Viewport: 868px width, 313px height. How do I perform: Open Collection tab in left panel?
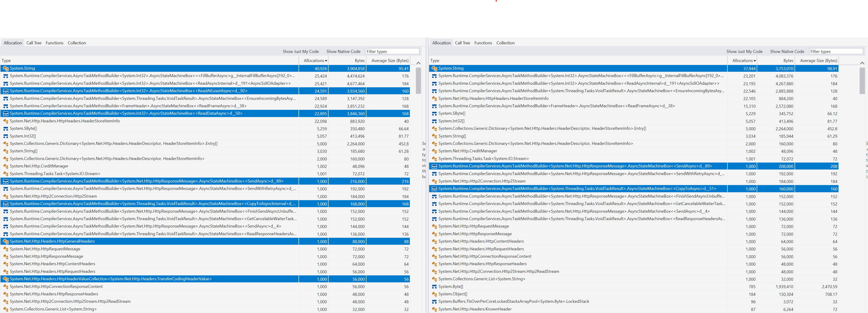click(77, 43)
